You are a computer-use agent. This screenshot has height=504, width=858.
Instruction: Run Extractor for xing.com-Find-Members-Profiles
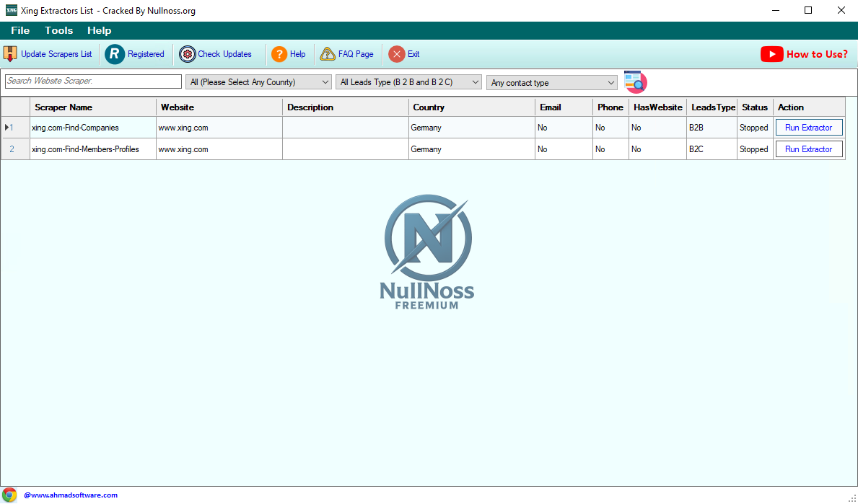tap(808, 149)
